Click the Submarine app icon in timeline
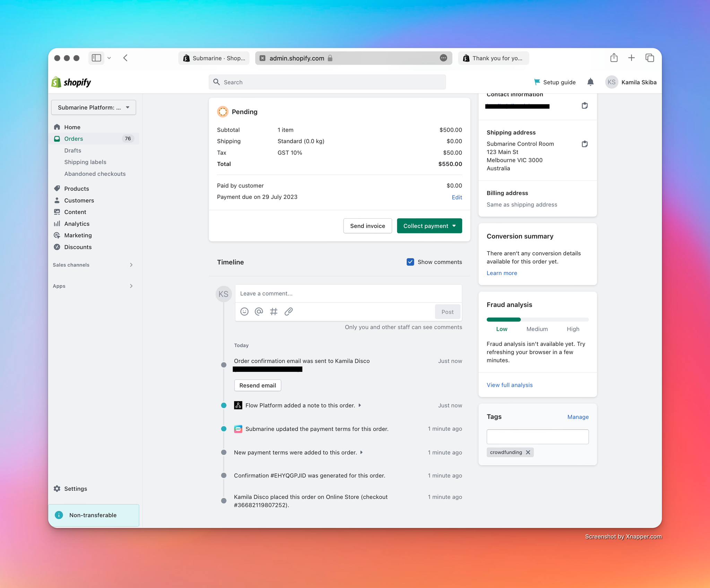Image resolution: width=710 pixels, height=588 pixels. (x=238, y=429)
